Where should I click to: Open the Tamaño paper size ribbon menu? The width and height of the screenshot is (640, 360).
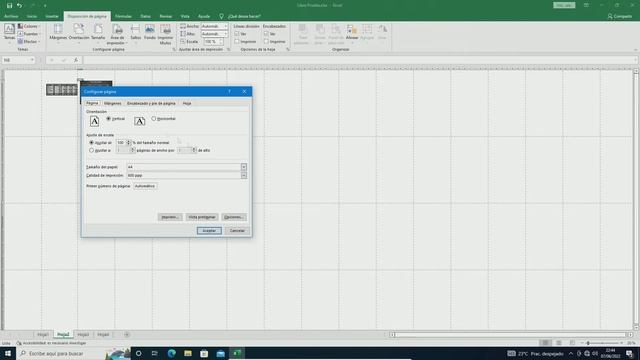98,33
